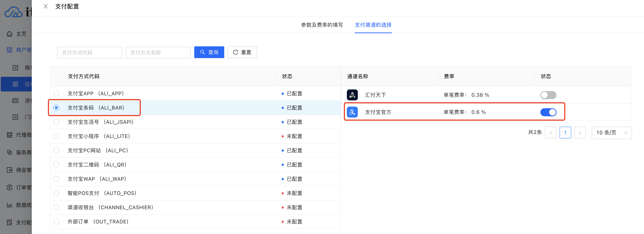
Task: Click the data statistics chart icon
Action: (x=10, y=205)
